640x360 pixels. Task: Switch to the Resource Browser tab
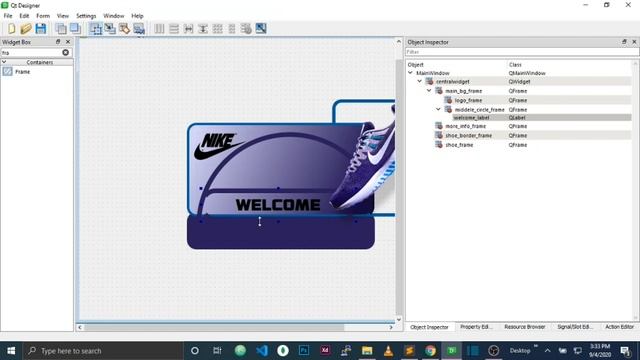pyautogui.click(x=524, y=327)
